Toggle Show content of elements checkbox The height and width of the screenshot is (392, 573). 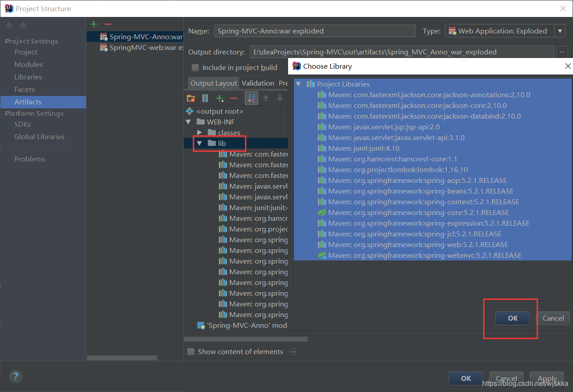191,352
